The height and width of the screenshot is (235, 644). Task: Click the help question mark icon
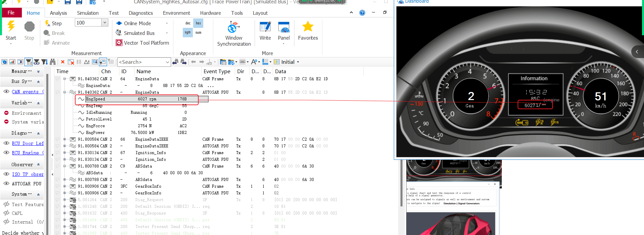(362, 13)
